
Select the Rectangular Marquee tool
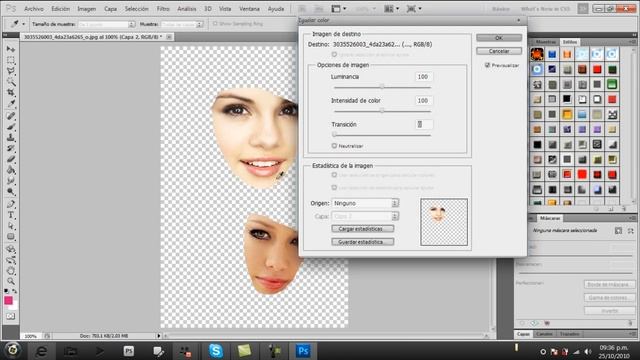point(11,60)
